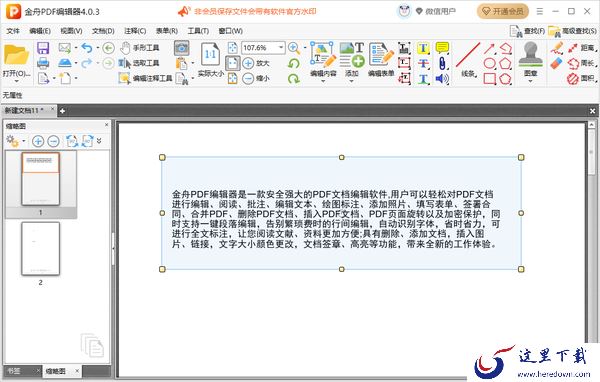
Task: Expand the Open (打开) button dropdown arrow
Action: point(16,81)
